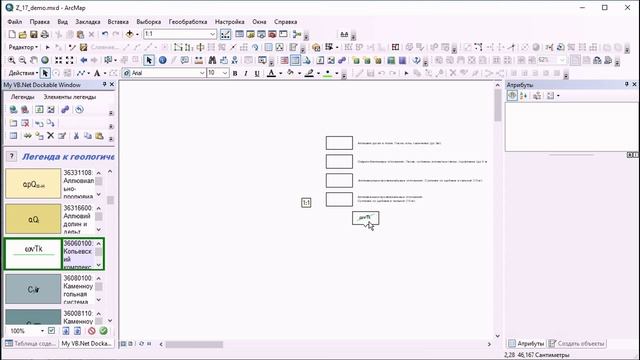The width and height of the screenshot is (640, 360).
Task: Open the Attributes panel options dropdown
Action: 558,96
